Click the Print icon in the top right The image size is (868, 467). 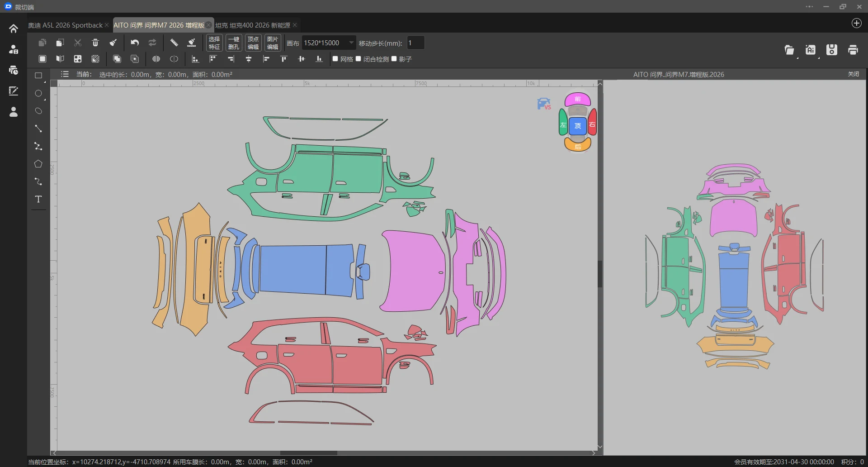click(x=853, y=50)
